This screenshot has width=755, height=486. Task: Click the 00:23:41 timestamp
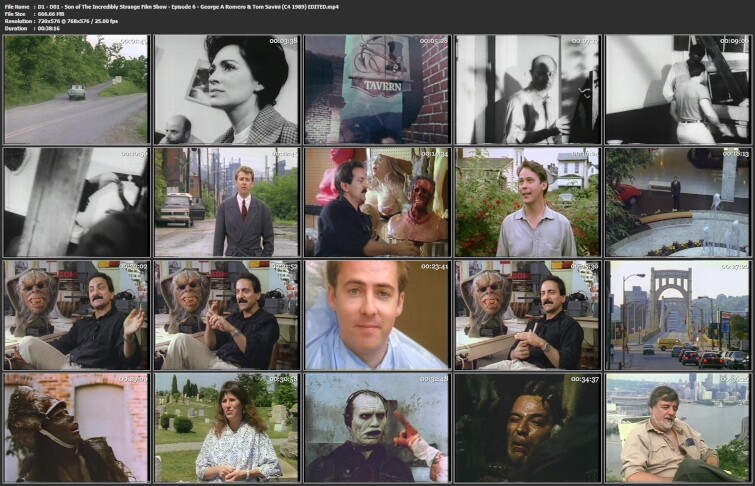tap(434, 266)
